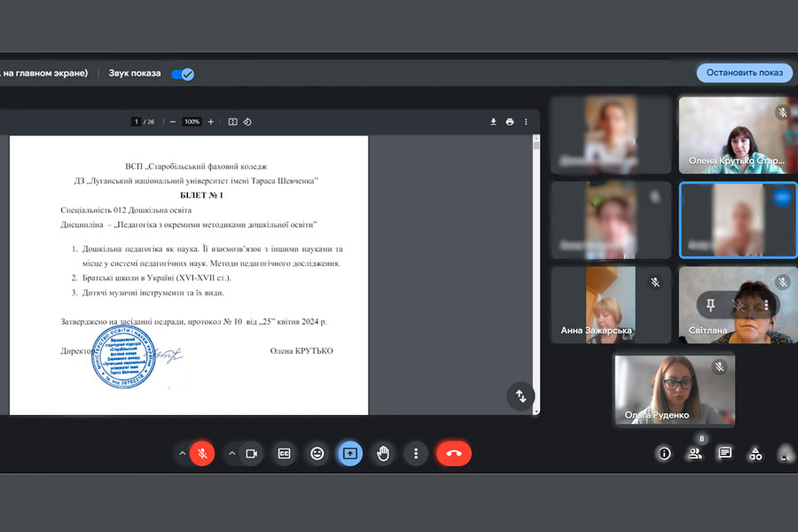Select Ольга Руденко video tile
This screenshot has height=532, width=798.
675,390
